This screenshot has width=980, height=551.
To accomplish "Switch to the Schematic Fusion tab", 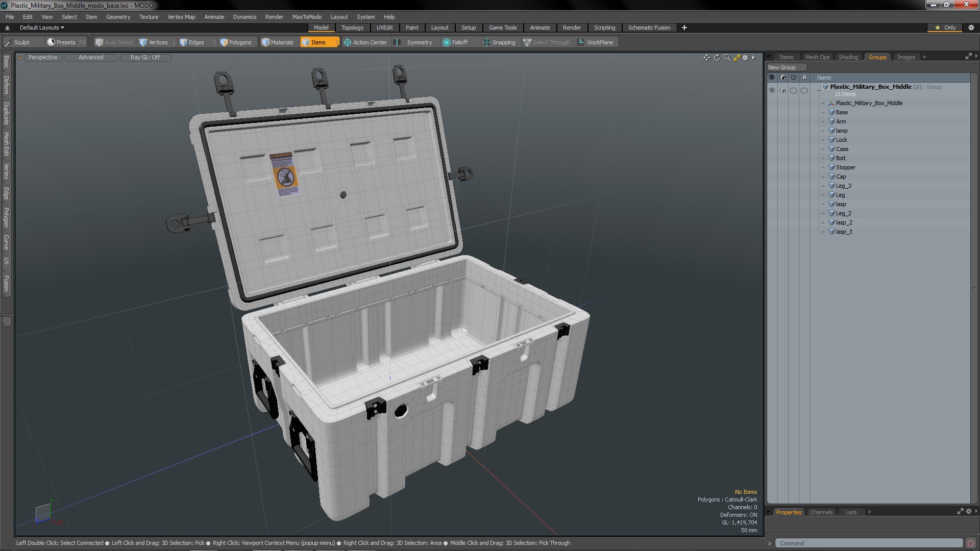I will tap(649, 28).
